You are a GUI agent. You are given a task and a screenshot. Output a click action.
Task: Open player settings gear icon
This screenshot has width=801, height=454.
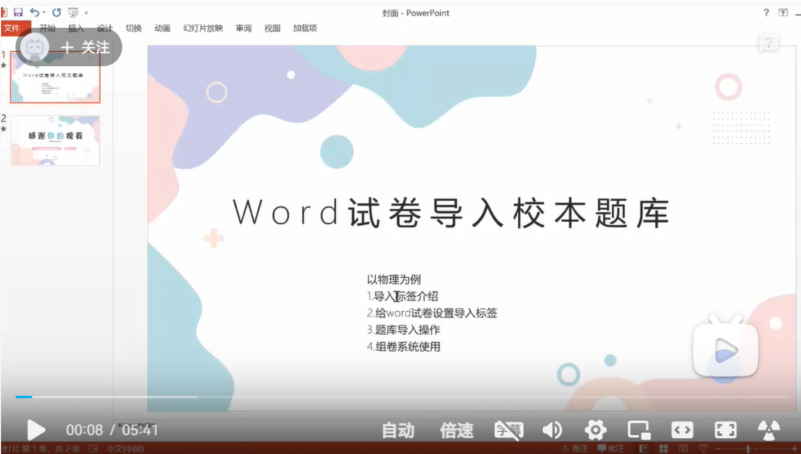click(596, 431)
